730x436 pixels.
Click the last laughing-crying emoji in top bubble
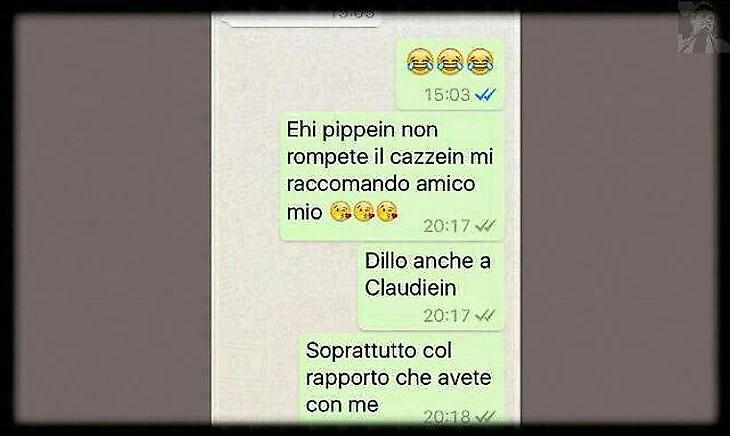pyautogui.click(x=480, y=61)
